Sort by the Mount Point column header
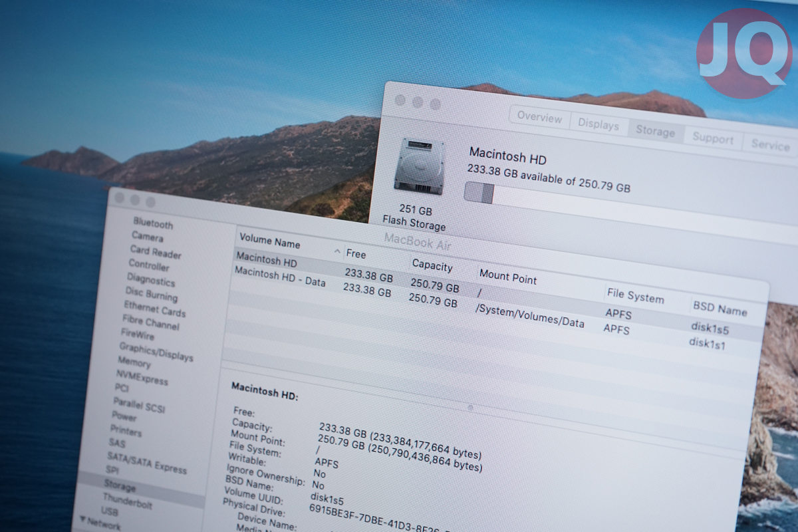The height and width of the screenshot is (532, 798). [508, 276]
